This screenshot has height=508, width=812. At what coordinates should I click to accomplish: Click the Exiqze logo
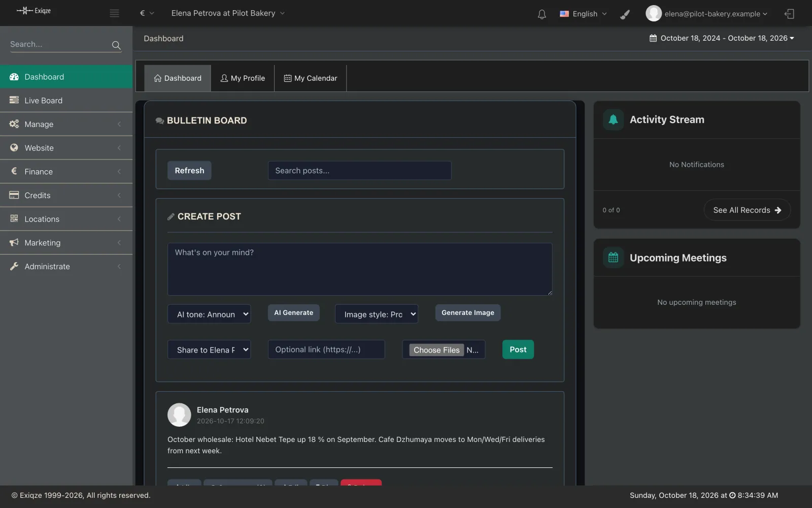pos(33,11)
